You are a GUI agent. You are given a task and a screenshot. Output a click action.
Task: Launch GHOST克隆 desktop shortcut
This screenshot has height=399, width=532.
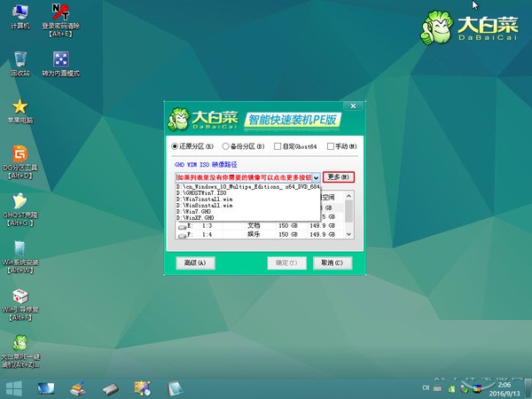20,209
